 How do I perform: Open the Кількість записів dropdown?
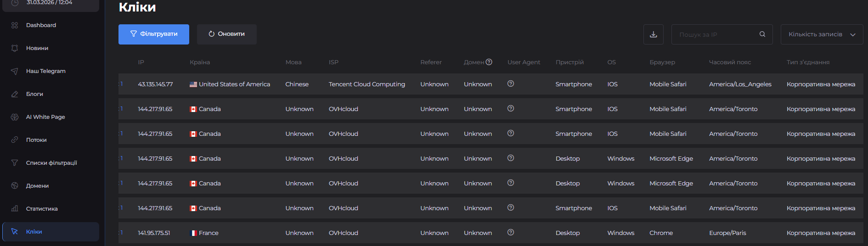click(821, 34)
